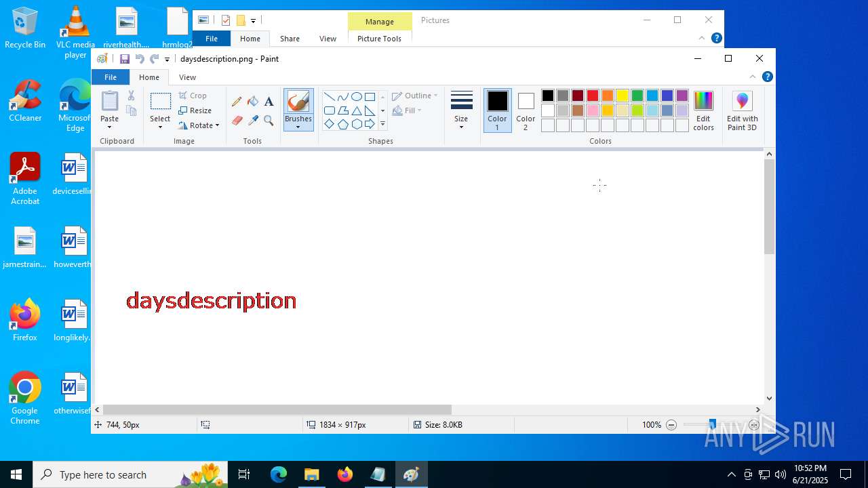Click the zoom out minus button
The image size is (868, 488).
click(671, 425)
